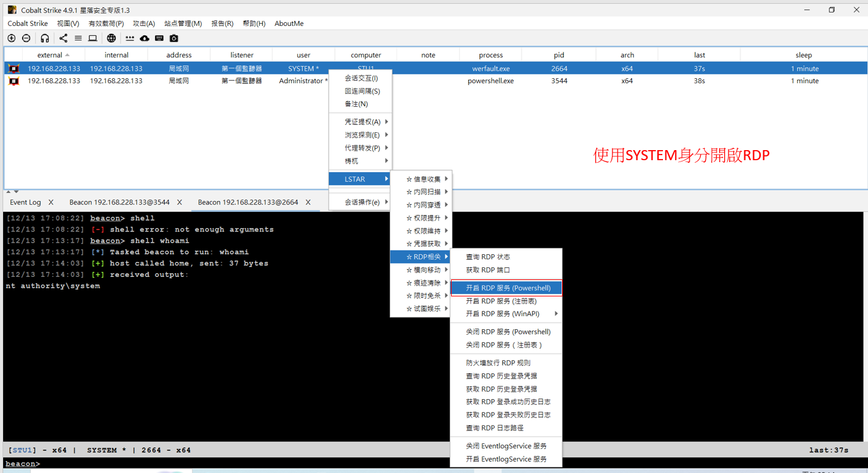Close the Beacon 192.168.228.133@3544 tab
This screenshot has height=473, width=868.
pyautogui.click(x=179, y=202)
